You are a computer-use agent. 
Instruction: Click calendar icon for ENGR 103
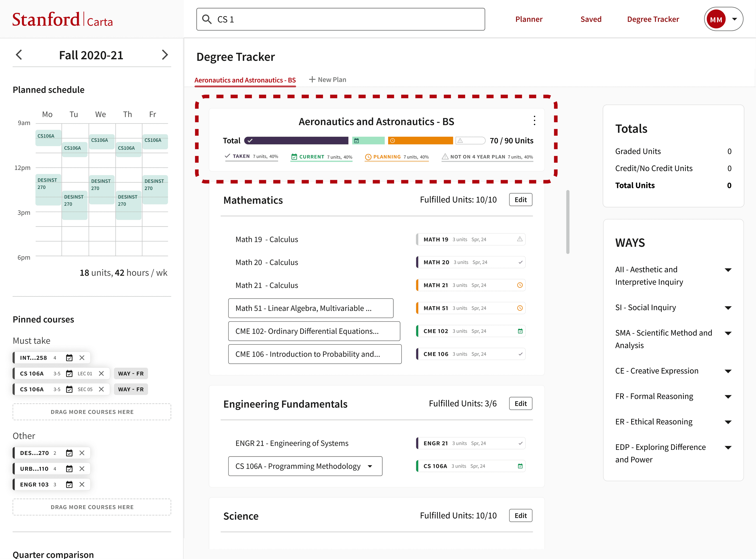coord(69,485)
